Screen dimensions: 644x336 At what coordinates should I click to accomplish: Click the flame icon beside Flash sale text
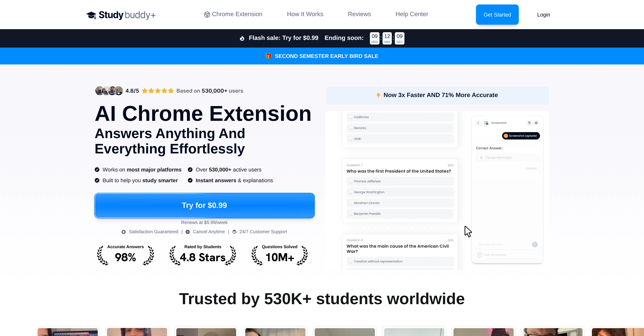(242, 38)
